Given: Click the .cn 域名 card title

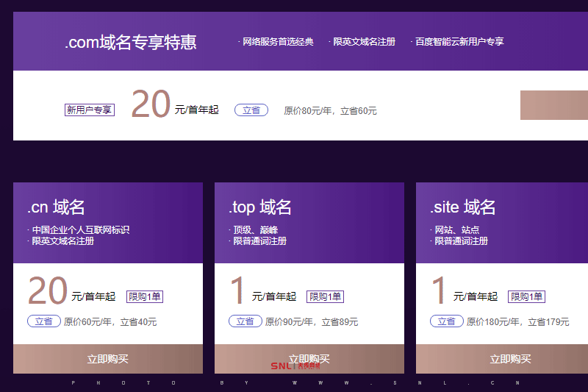Looking at the screenshot, I should (x=57, y=207).
